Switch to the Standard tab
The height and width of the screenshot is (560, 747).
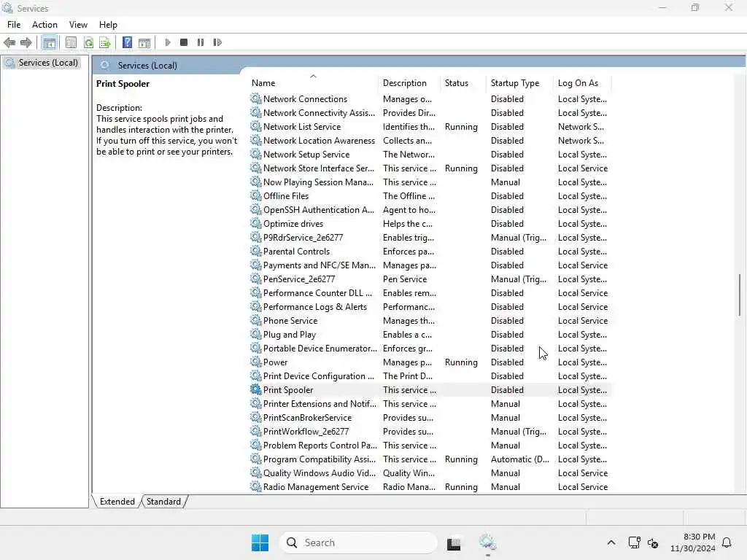[x=163, y=502]
